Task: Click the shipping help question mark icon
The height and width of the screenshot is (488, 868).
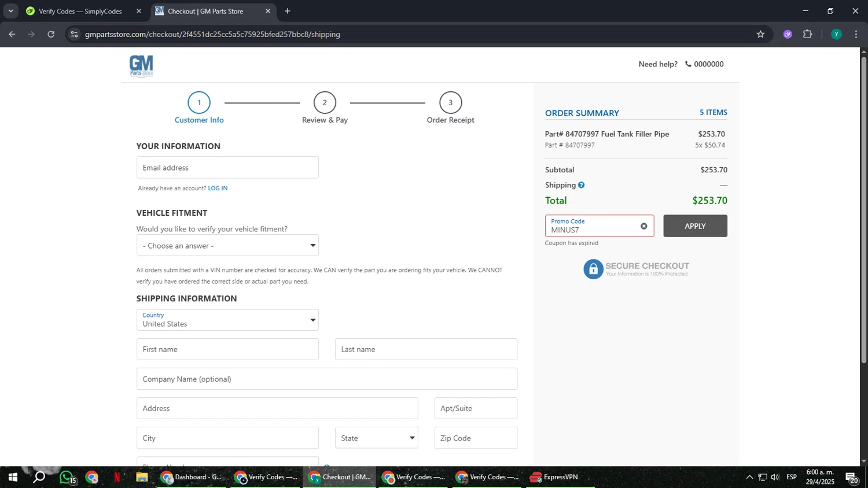Action: pos(581,185)
